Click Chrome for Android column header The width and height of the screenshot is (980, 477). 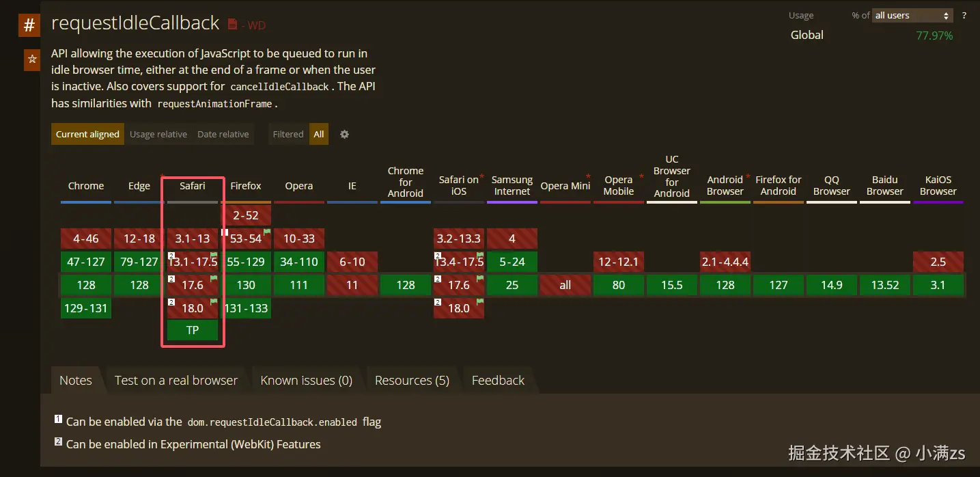click(x=406, y=182)
